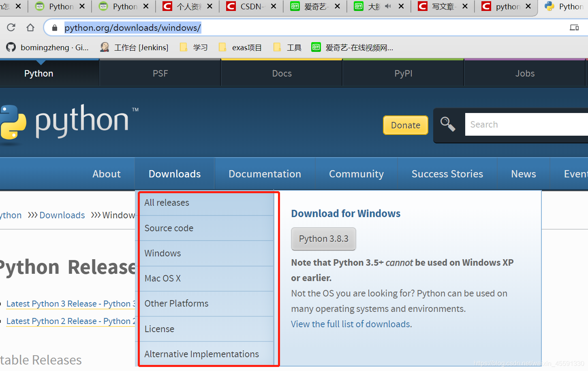Mute audio icon on the 大 tab

388,6
